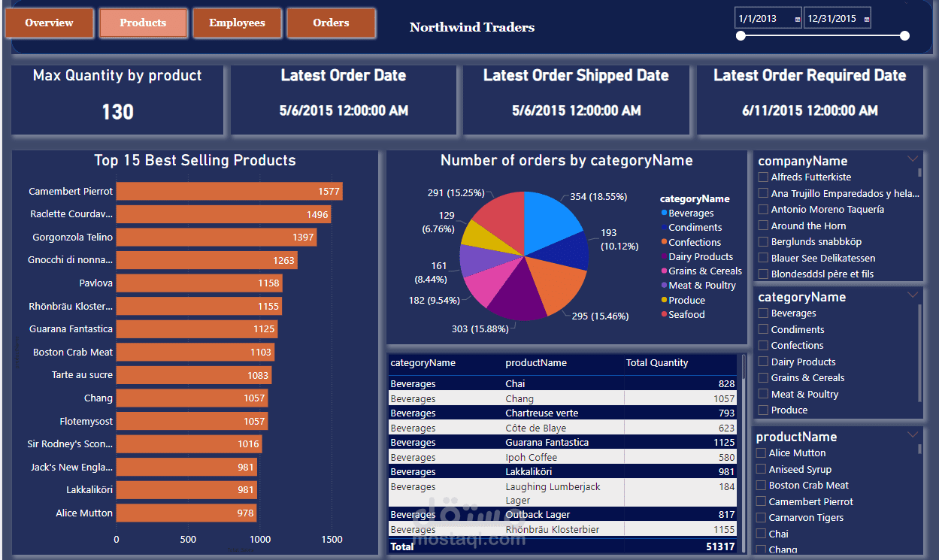
Task: Click the Max Quantity by product card
Action: click(117, 100)
